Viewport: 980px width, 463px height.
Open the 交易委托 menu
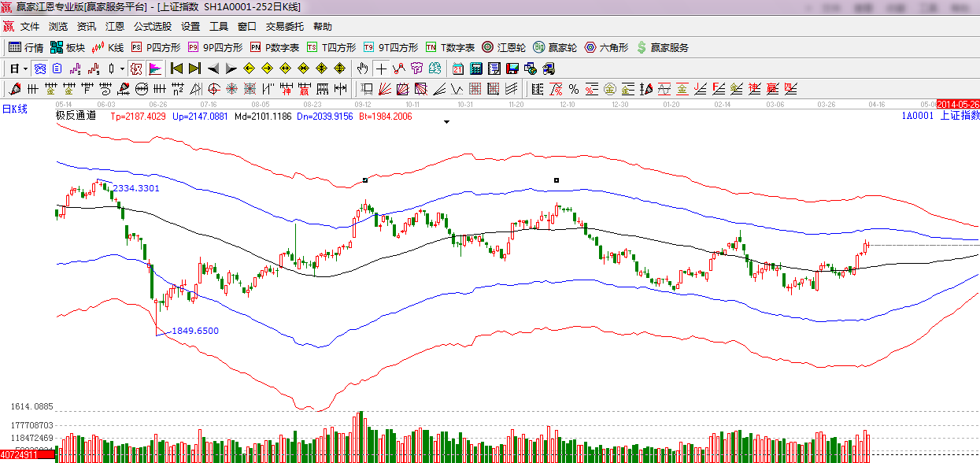[x=284, y=26]
